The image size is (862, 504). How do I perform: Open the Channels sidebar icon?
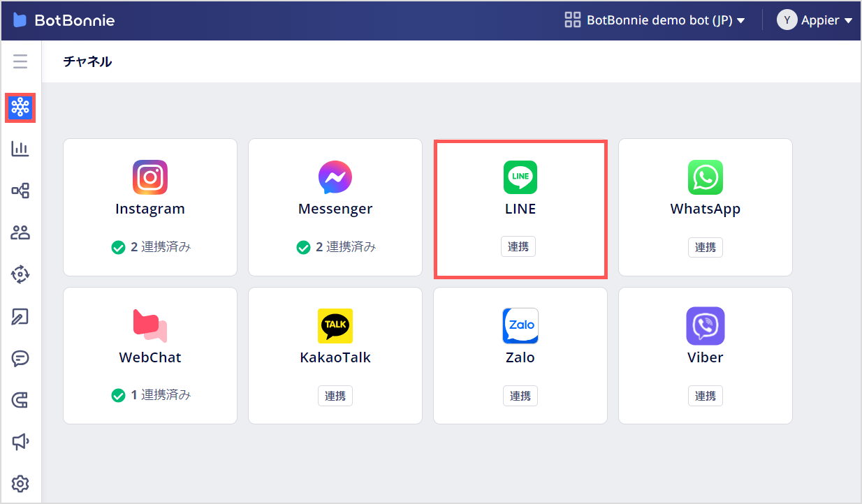(20, 108)
